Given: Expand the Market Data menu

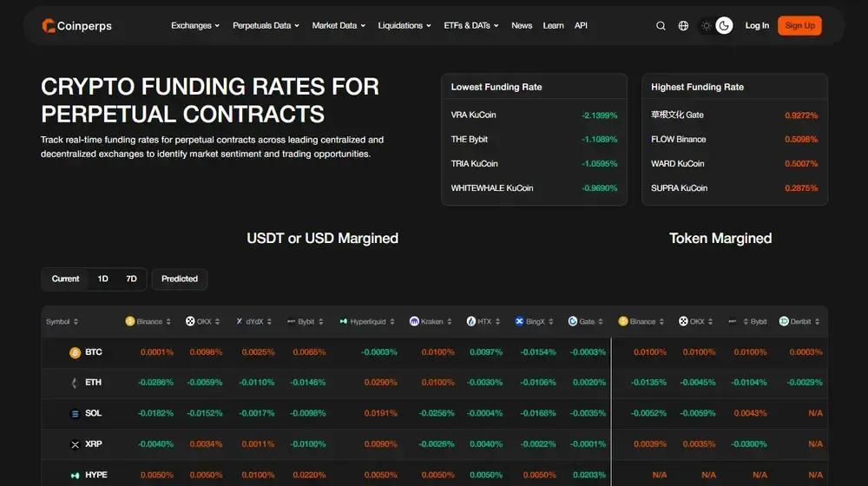Looking at the screenshot, I should coord(339,25).
